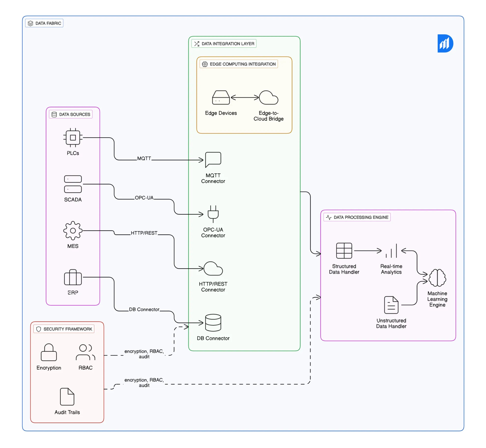Screen dimensions: 486x448
Task: Click the HTTP/REST Connector cloud icon
Action: [x=213, y=268]
